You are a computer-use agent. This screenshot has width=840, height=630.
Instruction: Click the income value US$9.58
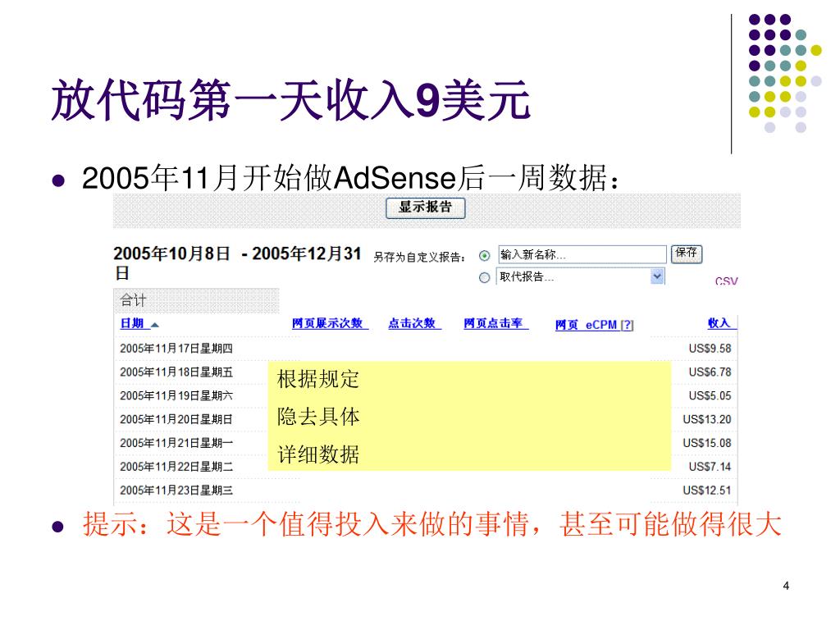click(x=710, y=348)
